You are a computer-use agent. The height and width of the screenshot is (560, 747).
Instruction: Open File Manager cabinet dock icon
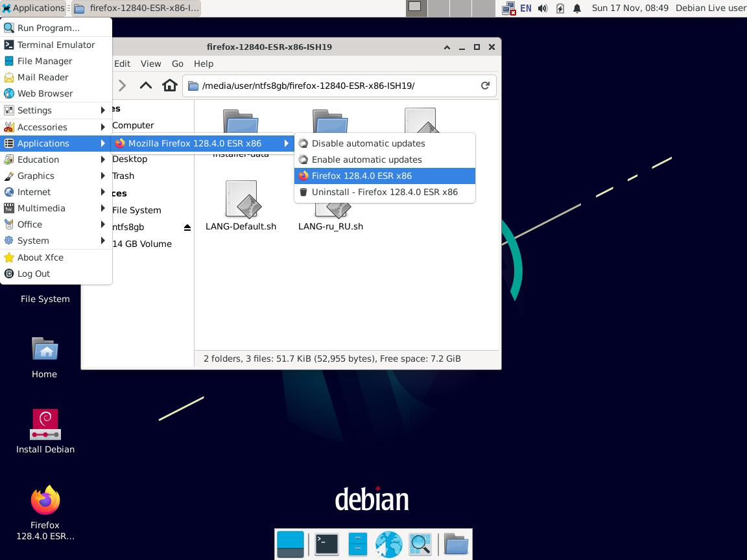358,544
